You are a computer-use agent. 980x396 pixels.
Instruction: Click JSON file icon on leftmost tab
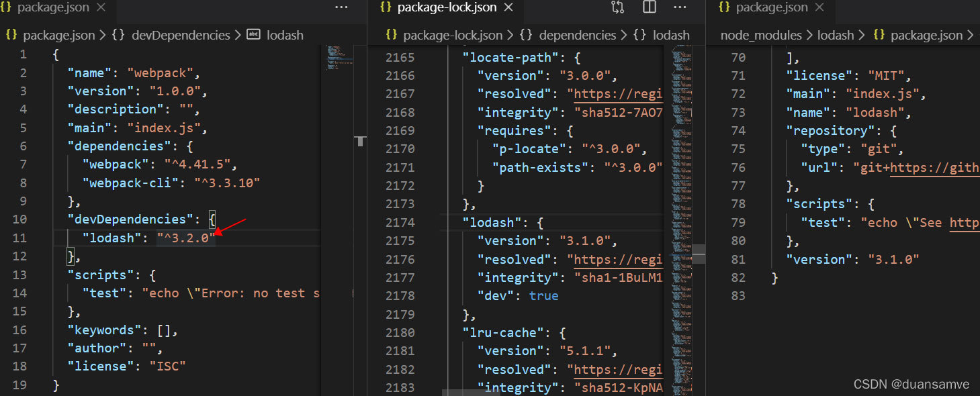point(6,7)
